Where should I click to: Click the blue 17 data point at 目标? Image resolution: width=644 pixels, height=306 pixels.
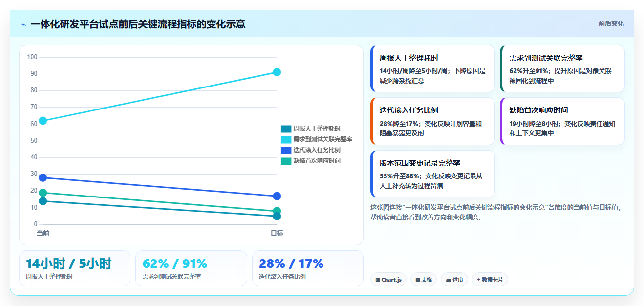point(277,196)
